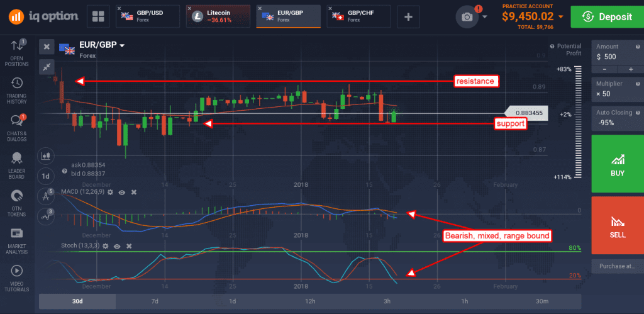Expand the practice account balance dropdown
Image resolution: width=644 pixels, height=314 pixels.
[x=560, y=17]
